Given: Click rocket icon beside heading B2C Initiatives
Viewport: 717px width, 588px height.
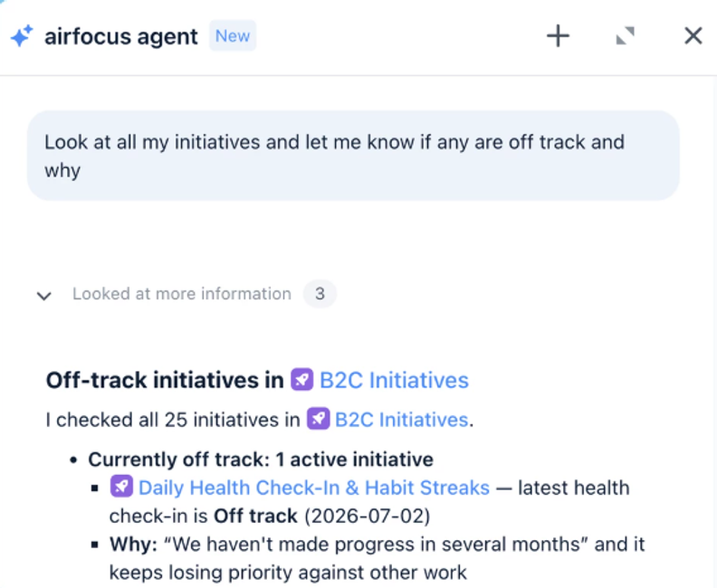Looking at the screenshot, I should pyautogui.click(x=301, y=379).
